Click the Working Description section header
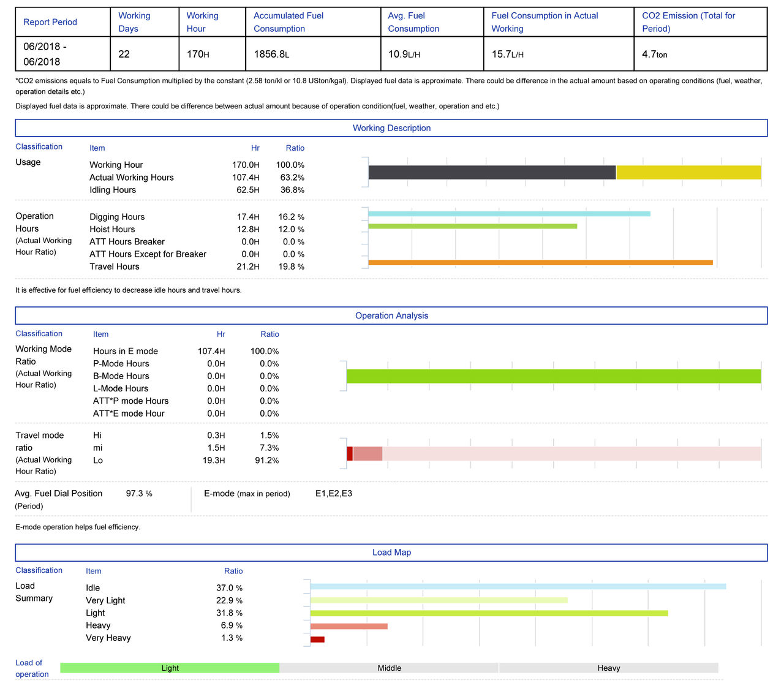This screenshot has width=784, height=683. click(x=391, y=128)
